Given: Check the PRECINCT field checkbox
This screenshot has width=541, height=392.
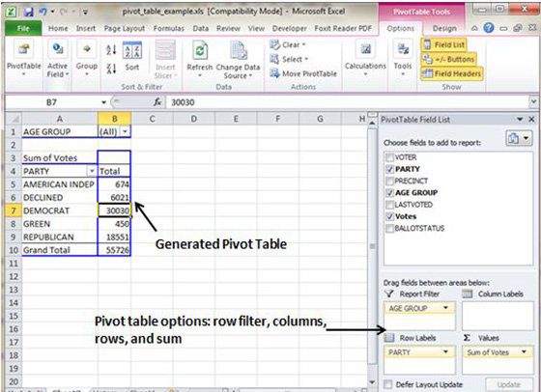Looking at the screenshot, I should point(389,181).
